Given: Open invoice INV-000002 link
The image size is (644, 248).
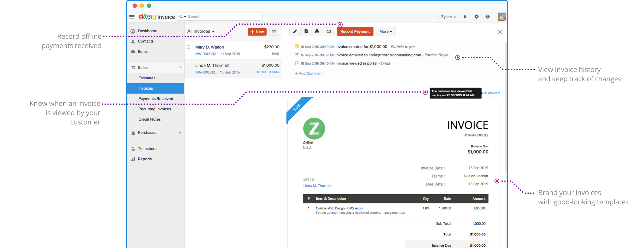Looking at the screenshot, I should tap(205, 54).
